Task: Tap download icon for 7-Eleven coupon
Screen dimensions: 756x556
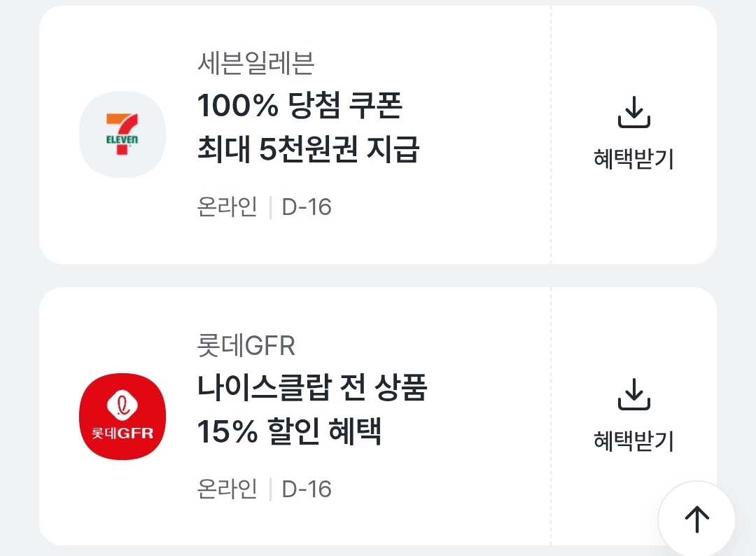Action: [x=633, y=113]
